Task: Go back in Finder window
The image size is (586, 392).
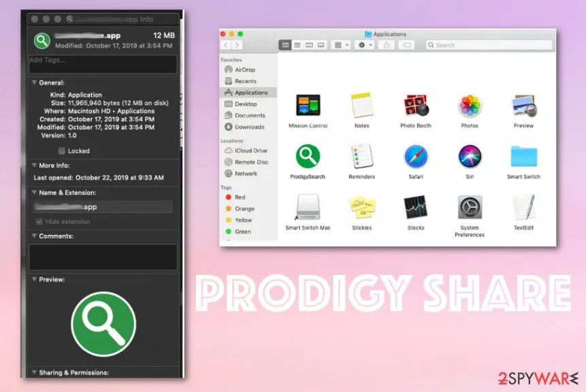Action: (x=226, y=45)
